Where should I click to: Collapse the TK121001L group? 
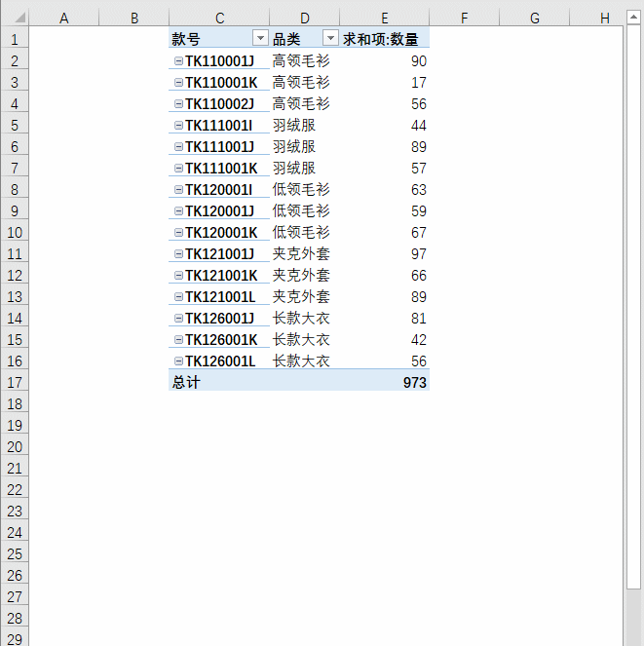tap(178, 296)
